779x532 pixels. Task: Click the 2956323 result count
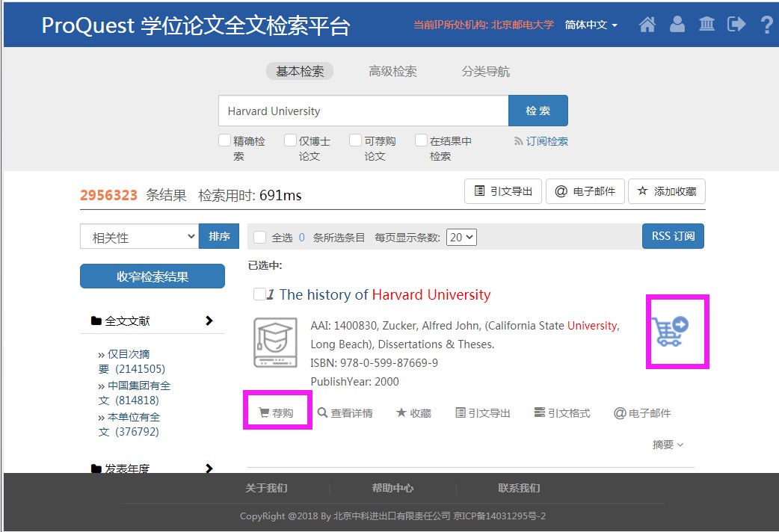tap(108, 195)
